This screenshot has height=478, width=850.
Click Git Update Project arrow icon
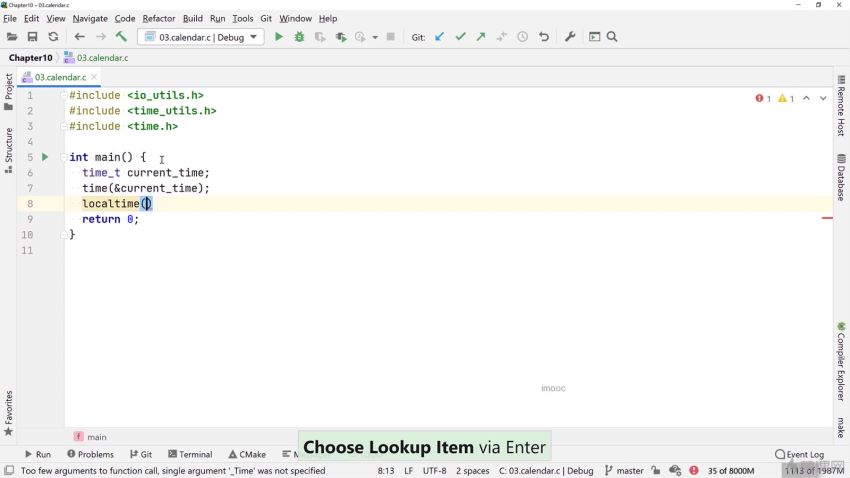click(439, 37)
